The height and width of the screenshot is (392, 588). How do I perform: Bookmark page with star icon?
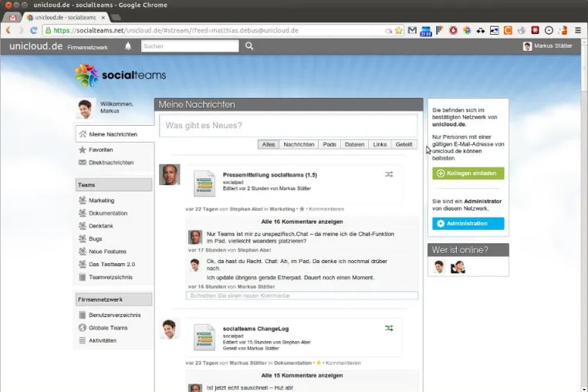point(399,30)
